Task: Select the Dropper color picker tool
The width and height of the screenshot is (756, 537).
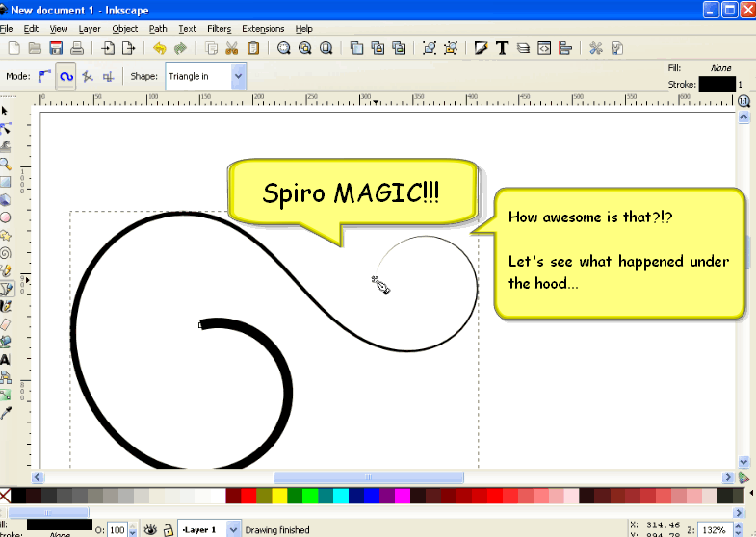Action: coord(5,413)
